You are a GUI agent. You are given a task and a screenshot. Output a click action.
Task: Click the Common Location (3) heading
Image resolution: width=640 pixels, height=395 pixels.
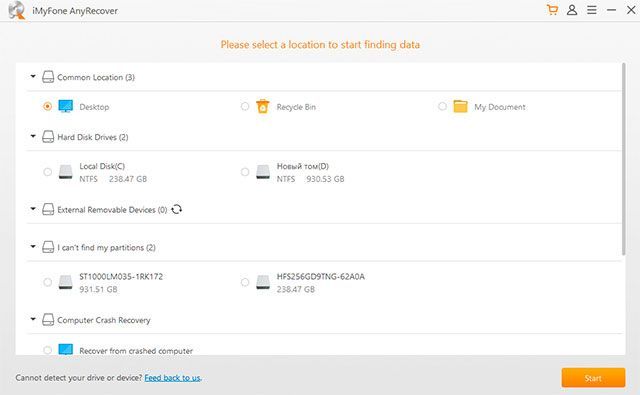coord(96,77)
